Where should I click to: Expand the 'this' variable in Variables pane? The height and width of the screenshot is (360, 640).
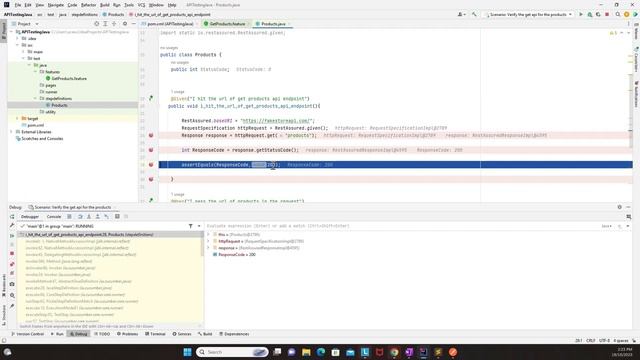point(209,235)
